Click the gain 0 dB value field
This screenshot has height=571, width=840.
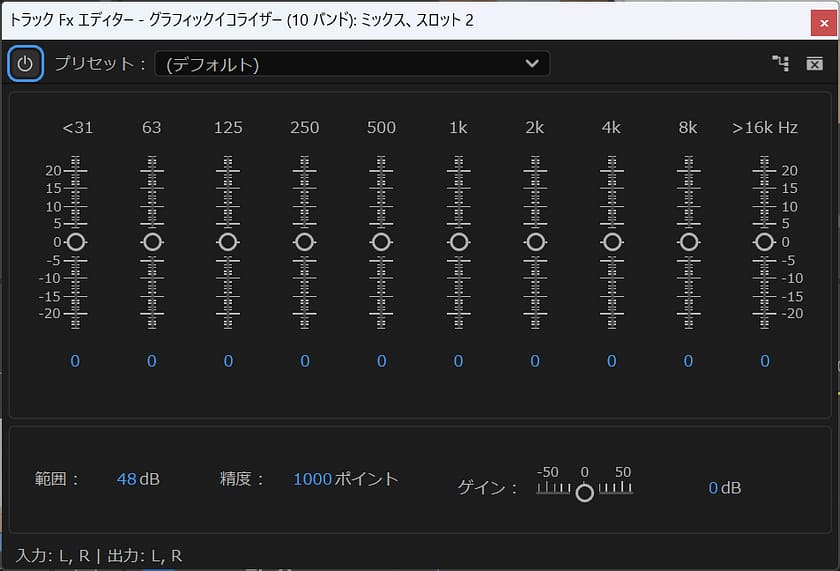point(713,488)
